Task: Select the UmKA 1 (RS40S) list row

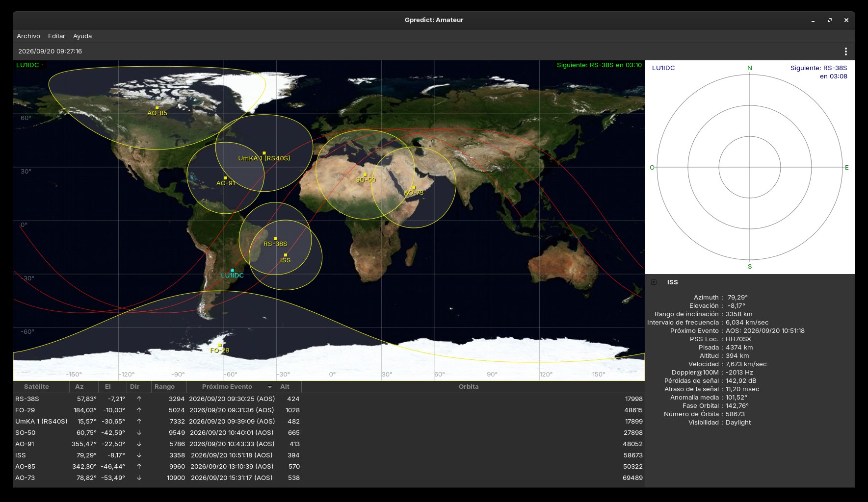Action: [329, 422]
